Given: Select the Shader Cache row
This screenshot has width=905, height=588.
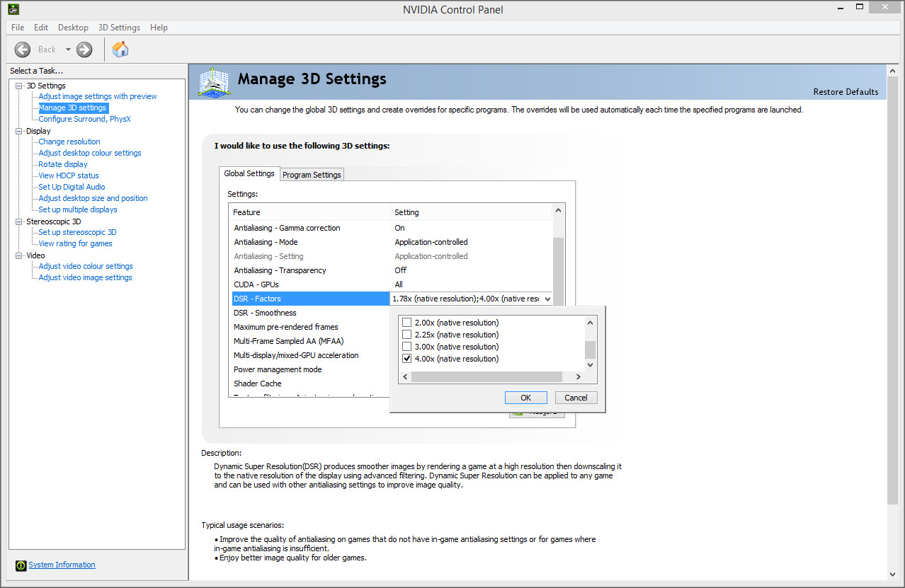Looking at the screenshot, I should pyautogui.click(x=311, y=384).
